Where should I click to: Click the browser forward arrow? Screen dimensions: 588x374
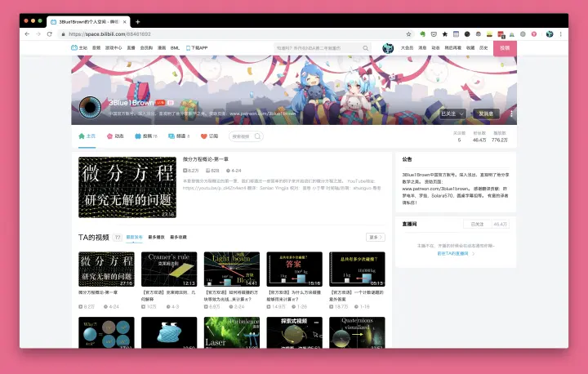coord(38,33)
